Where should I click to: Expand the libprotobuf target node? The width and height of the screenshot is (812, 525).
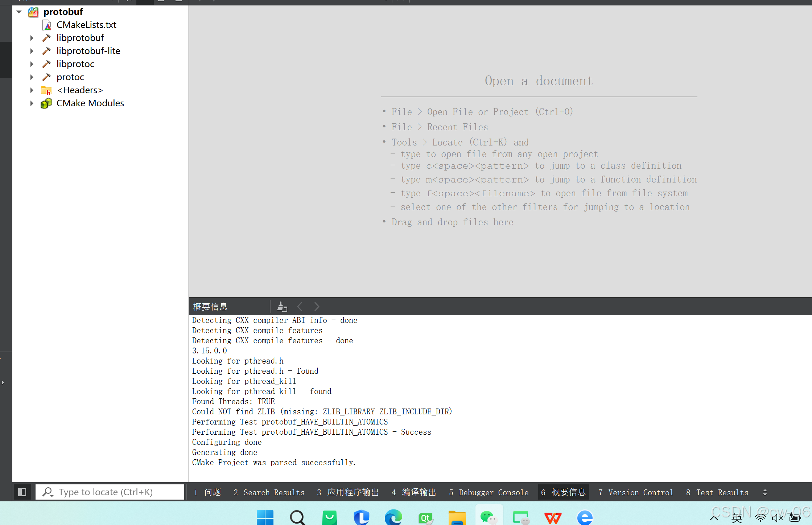(32, 38)
